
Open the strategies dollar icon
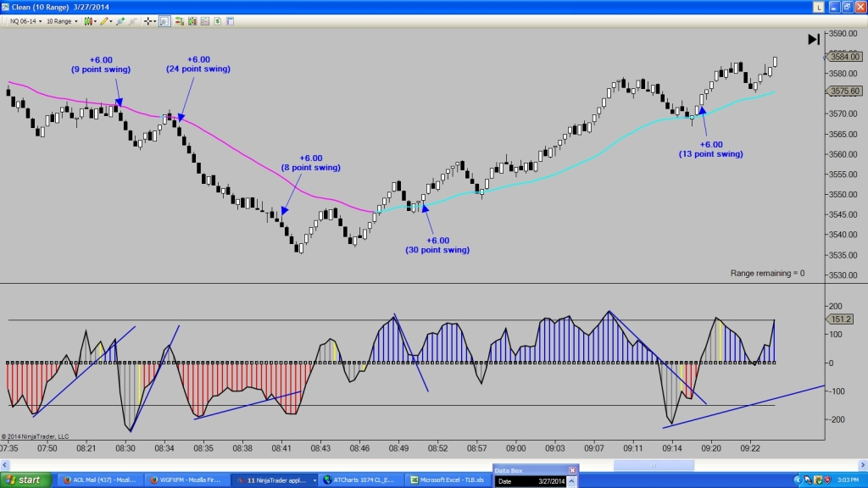[218, 21]
